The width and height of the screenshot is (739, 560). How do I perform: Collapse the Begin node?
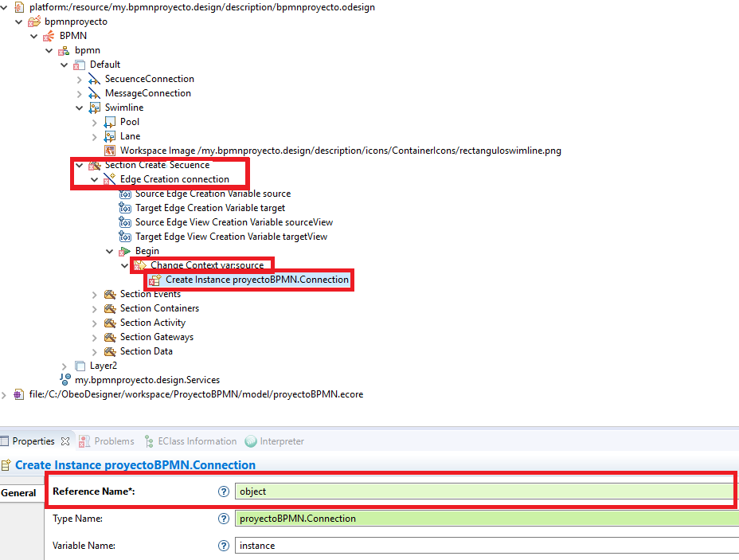(109, 251)
